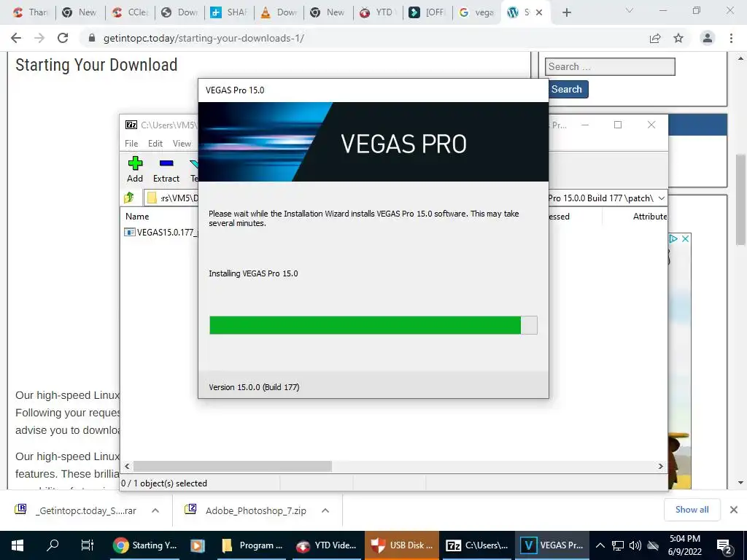Click the Starting Your Download heading
747x560 pixels.
click(96, 65)
